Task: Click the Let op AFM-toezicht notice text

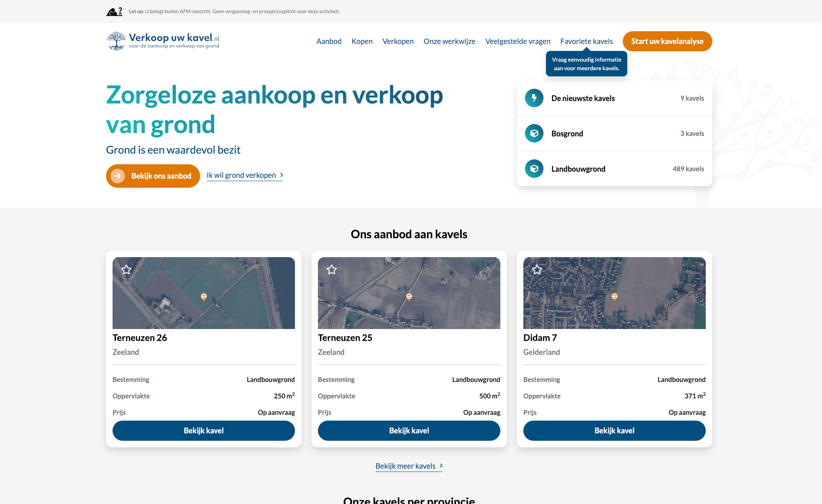Action: (234, 12)
